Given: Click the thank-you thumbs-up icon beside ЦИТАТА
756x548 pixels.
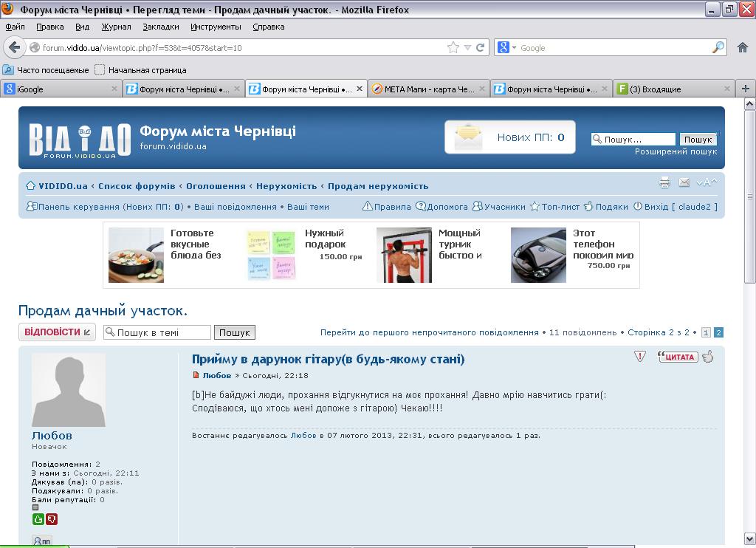Looking at the screenshot, I should click(x=707, y=357).
